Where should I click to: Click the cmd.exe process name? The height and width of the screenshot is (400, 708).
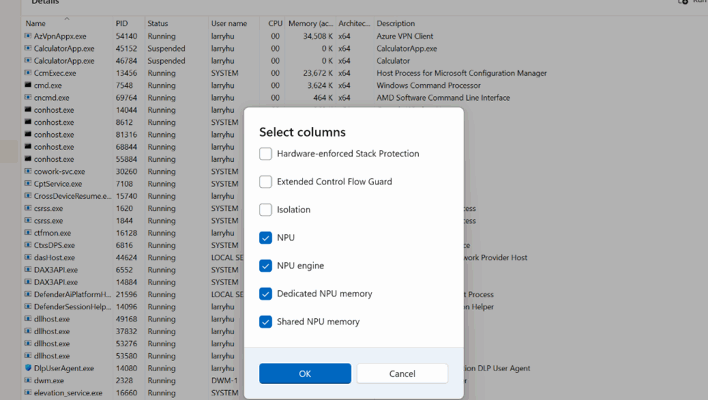(x=48, y=85)
